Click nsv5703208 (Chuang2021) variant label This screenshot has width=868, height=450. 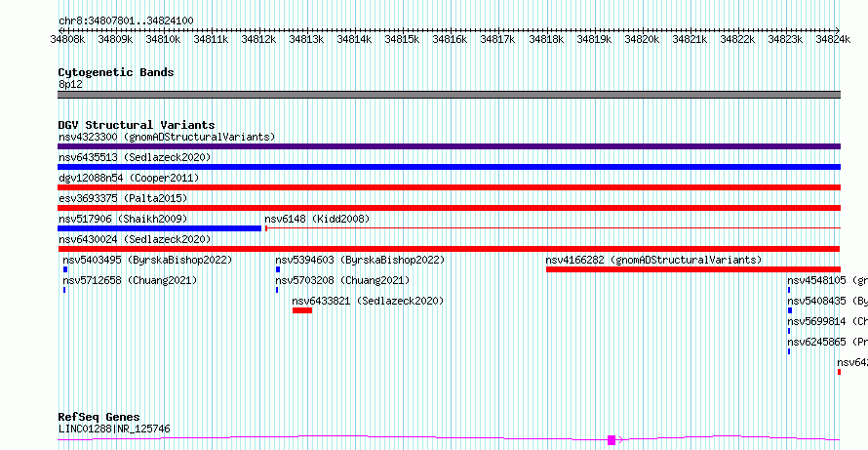pyautogui.click(x=342, y=280)
